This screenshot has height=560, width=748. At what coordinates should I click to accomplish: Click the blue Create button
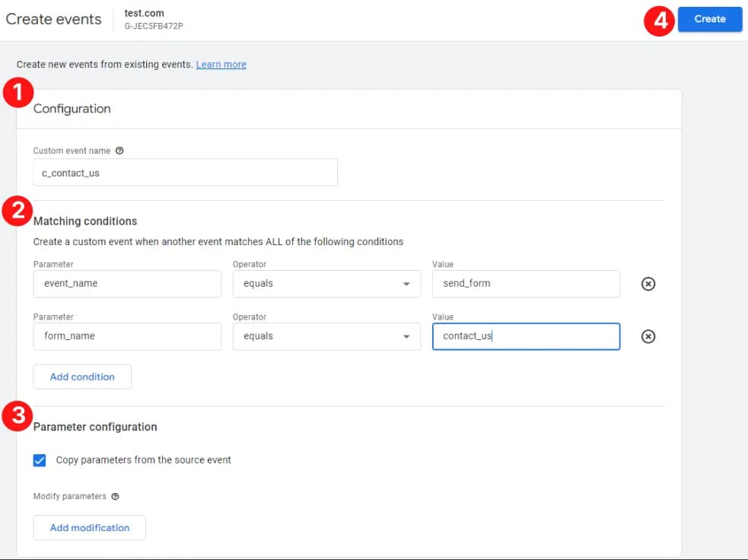pos(709,19)
